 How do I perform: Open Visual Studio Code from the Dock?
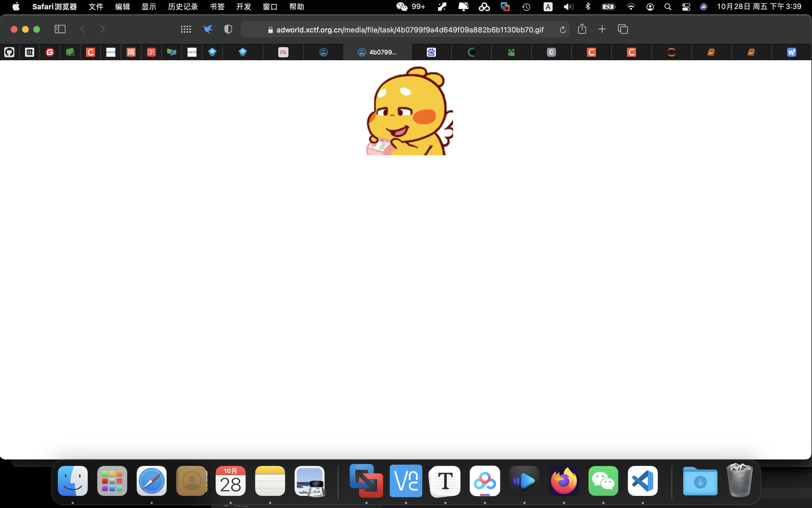coord(643,481)
